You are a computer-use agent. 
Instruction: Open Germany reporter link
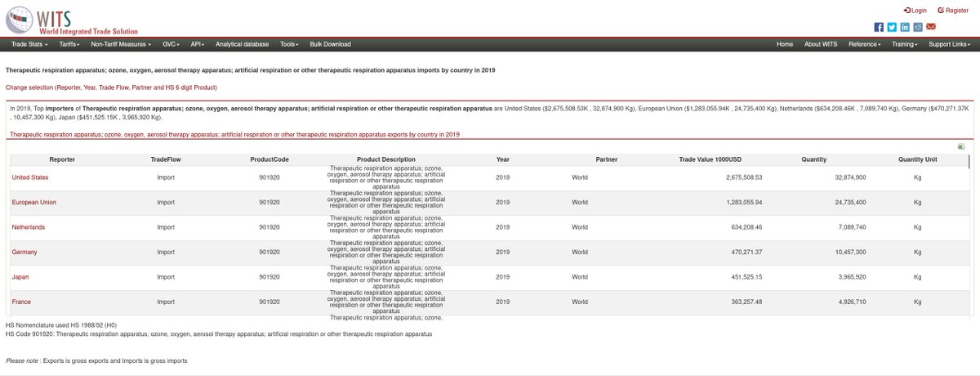(24, 252)
